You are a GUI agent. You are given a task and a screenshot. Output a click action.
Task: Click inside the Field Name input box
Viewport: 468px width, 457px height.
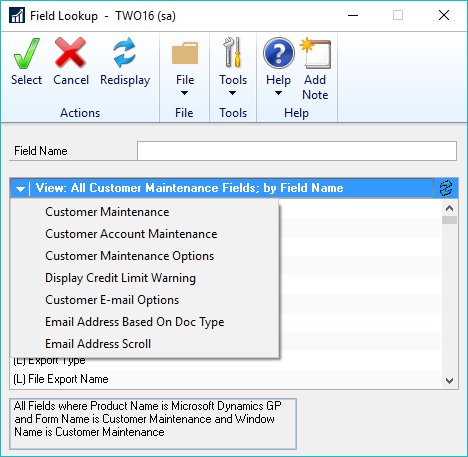[297, 151]
